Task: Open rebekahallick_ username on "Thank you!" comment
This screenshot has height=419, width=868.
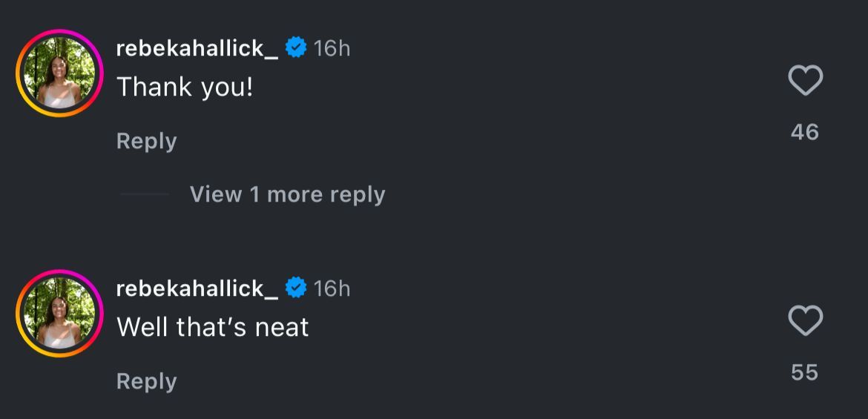Action: point(197,48)
